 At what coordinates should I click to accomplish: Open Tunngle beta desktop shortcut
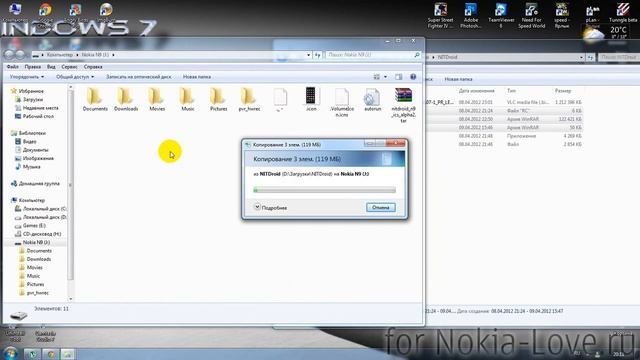coord(623,12)
